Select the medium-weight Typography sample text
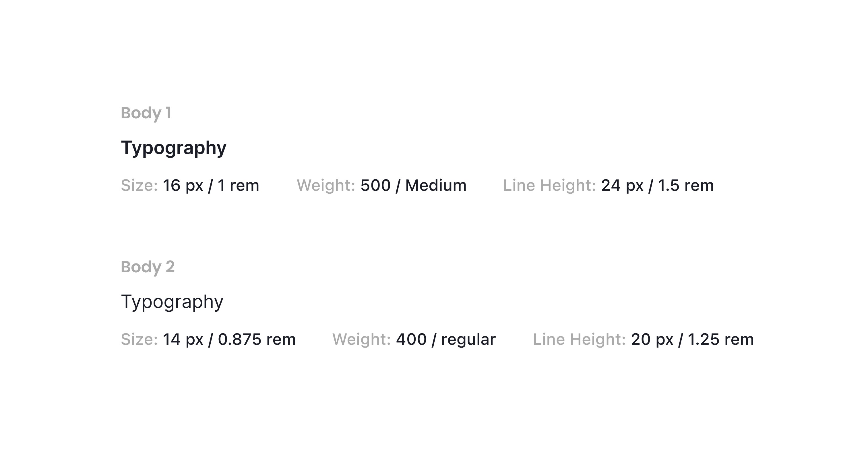868x470 pixels. click(174, 148)
